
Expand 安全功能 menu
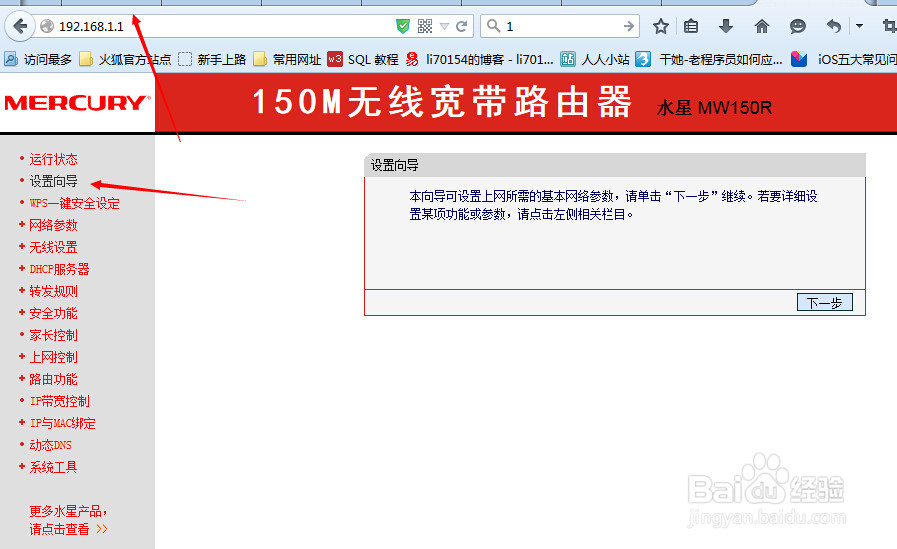pyautogui.click(x=53, y=313)
